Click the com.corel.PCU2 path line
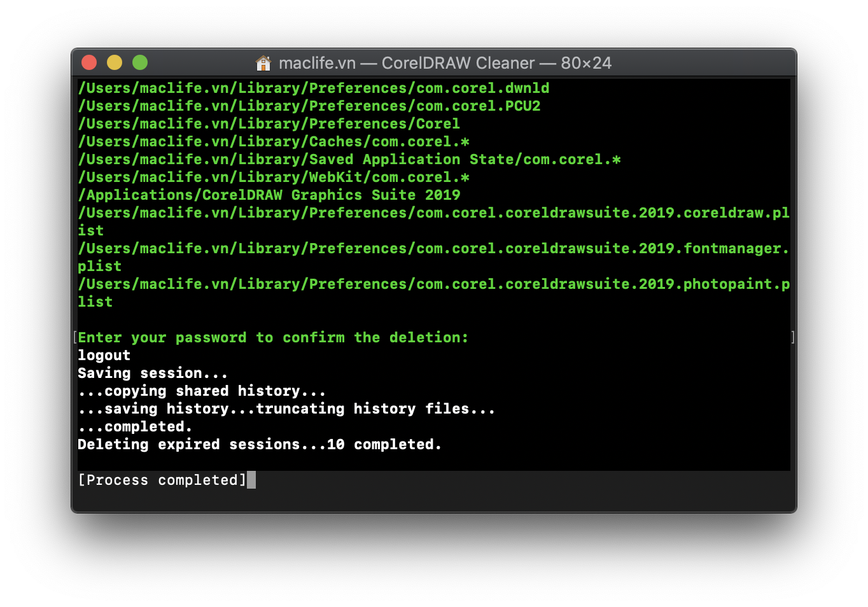The image size is (868, 607). tap(309, 106)
